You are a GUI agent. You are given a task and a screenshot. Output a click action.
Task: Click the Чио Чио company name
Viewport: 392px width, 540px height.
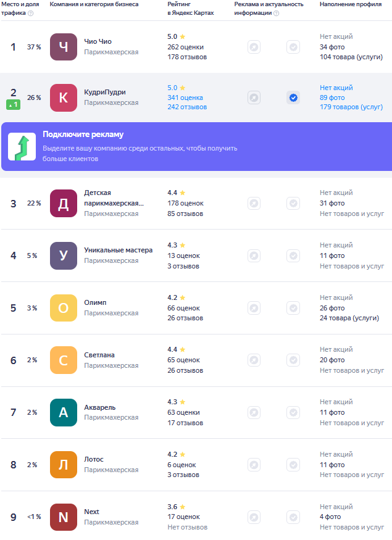coord(98,41)
